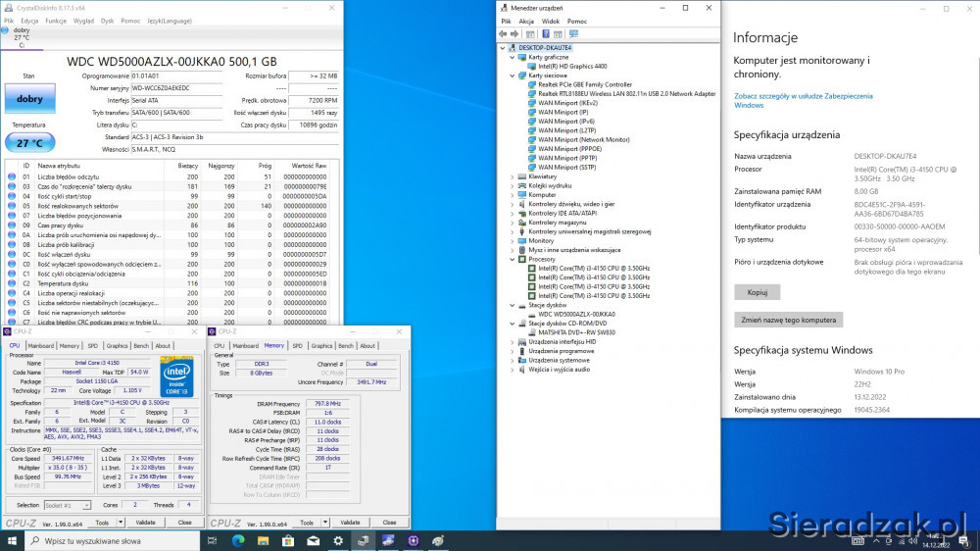
Task: Click the DESKTOP-DKAU7E4 computer icon in the tree
Action: coord(513,47)
